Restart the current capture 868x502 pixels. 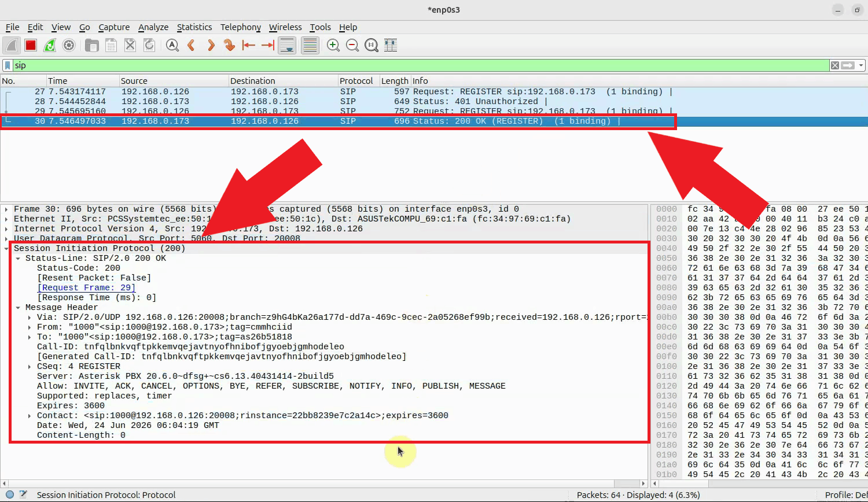point(50,45)
